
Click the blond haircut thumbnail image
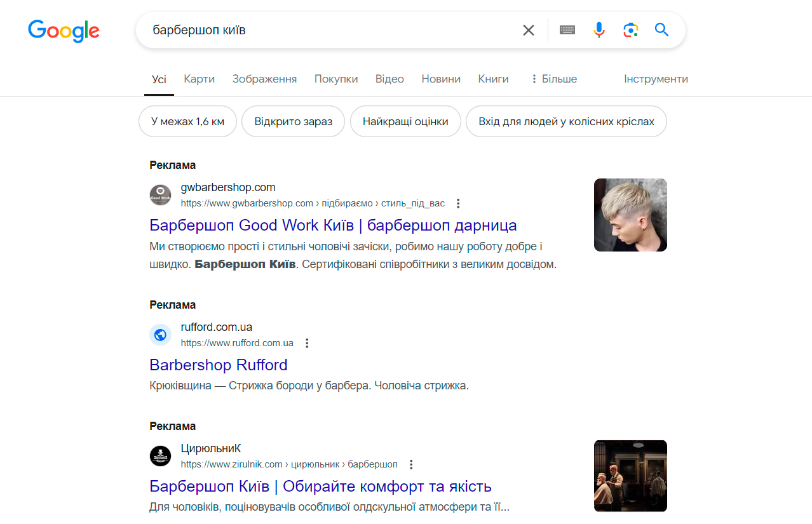pos(630,215)
